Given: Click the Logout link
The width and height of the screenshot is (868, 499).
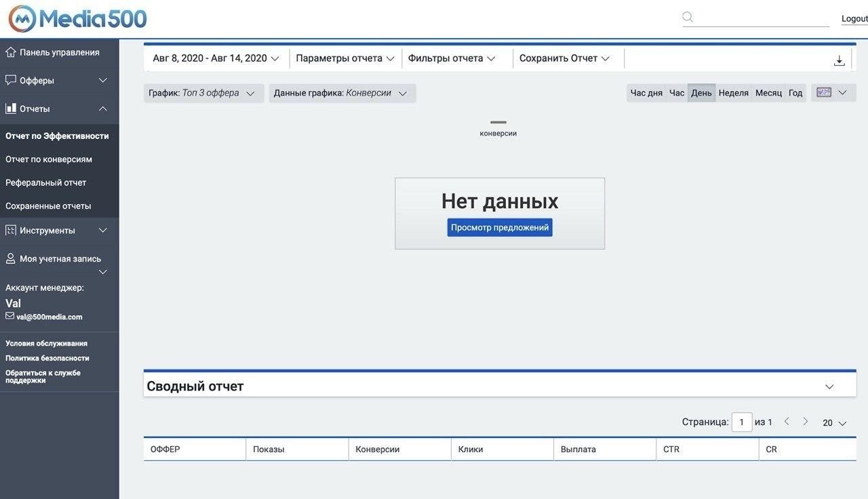Looking at the screenshot, I should pyautogui.click(x=854, y=18).
